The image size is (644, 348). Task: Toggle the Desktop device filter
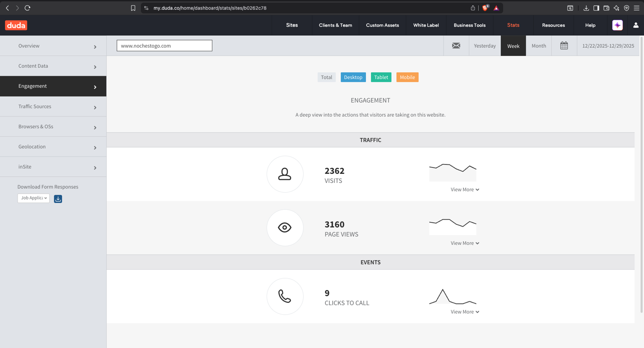353,77
